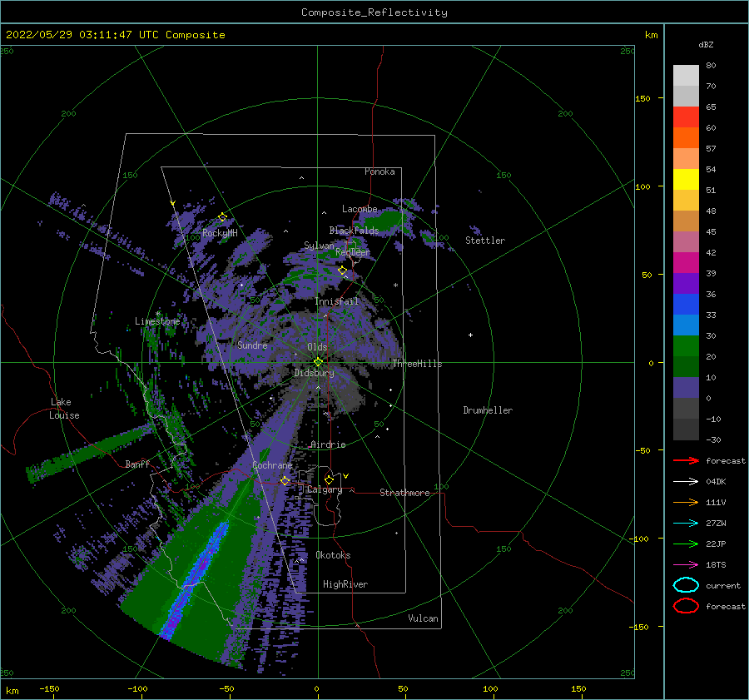Select the magenta 39-42 dBZ swatch
Screen dimensions: 749x700
pos(686,263)
